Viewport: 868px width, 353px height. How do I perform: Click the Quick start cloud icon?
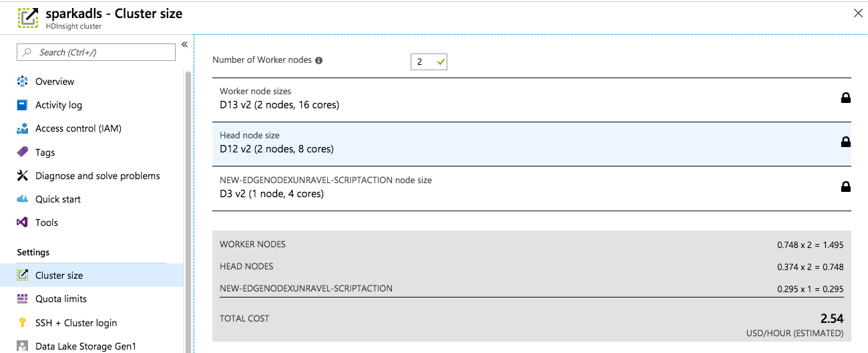(23, 199)
